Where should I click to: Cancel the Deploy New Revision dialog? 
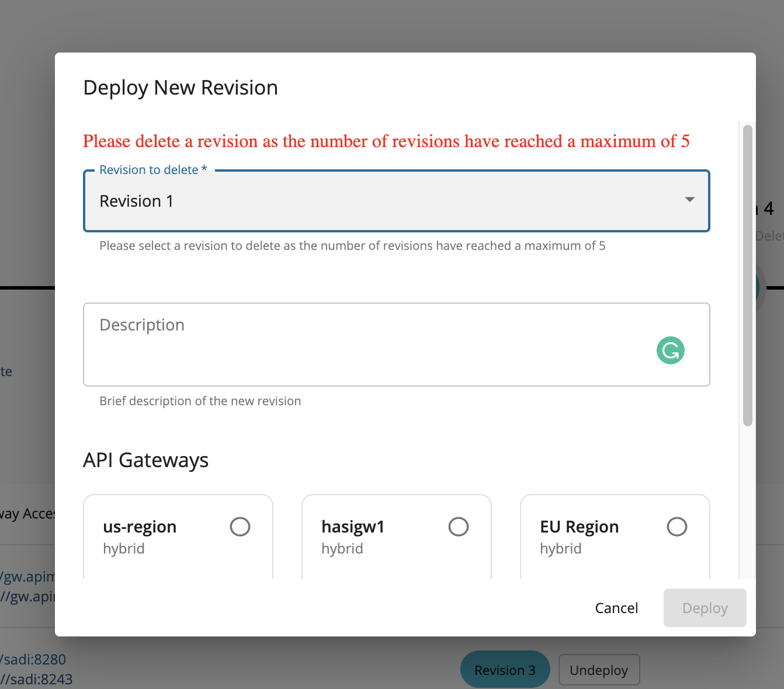616,608
